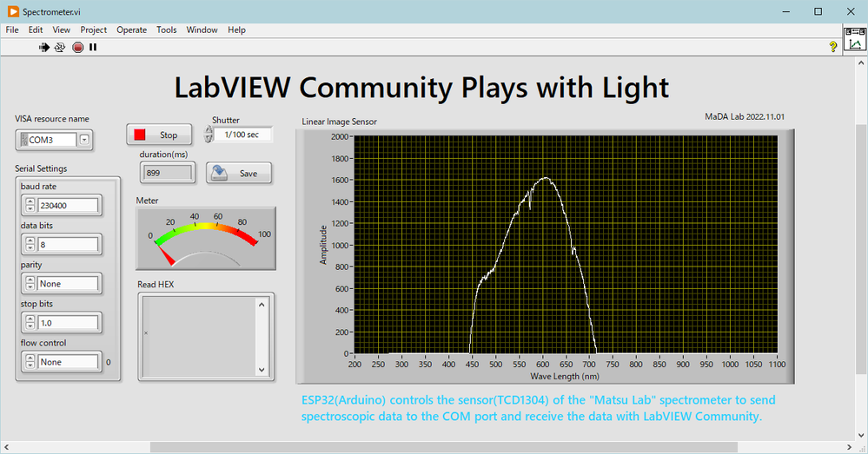Click the Read HEX scroll up arrow
868x454 pixels.
[262, 304]
